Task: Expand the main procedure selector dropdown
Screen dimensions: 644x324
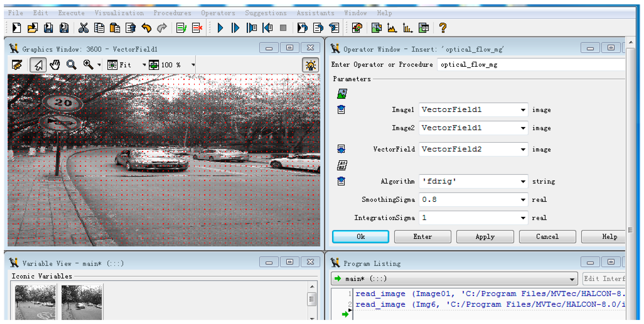Action: 572,279
